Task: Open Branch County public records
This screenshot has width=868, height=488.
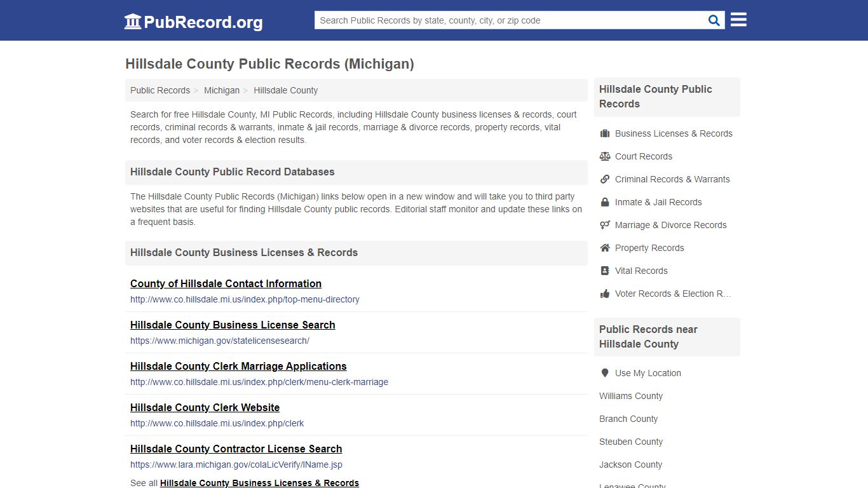Action: (628, 419)
